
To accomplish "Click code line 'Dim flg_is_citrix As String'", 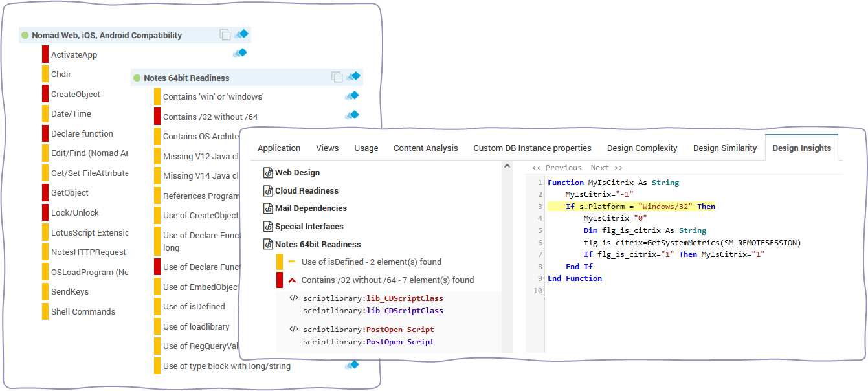I will click(645, 230).
